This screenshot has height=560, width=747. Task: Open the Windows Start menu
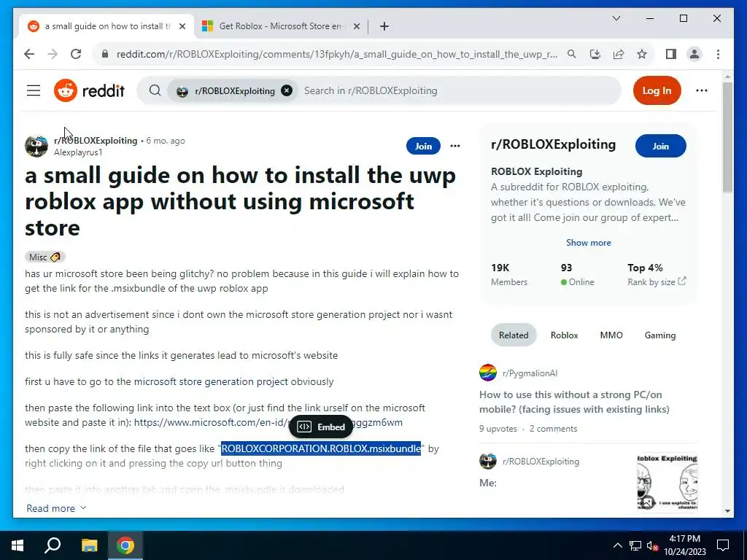[x=18, y=545]
